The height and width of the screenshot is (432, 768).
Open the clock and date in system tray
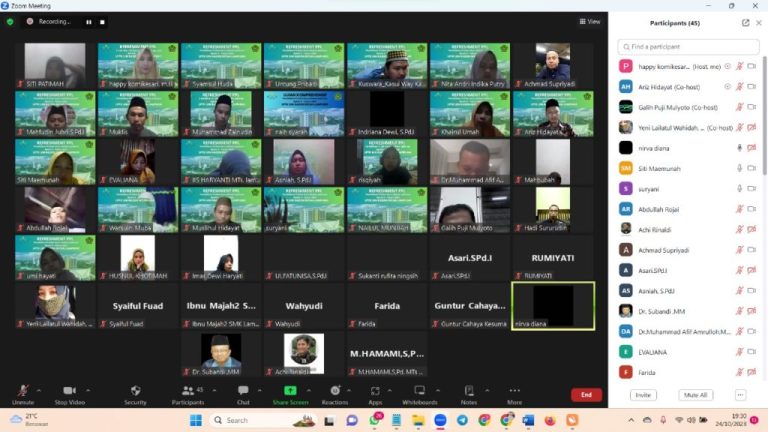click(x=730, y=420)
